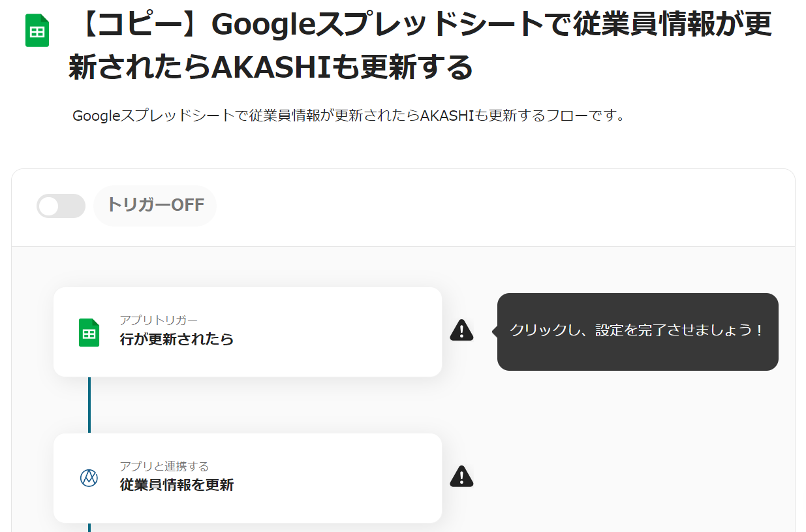Click the アプリと連携する label text
This screenshot has width=806, height=532.
point(164,466)
